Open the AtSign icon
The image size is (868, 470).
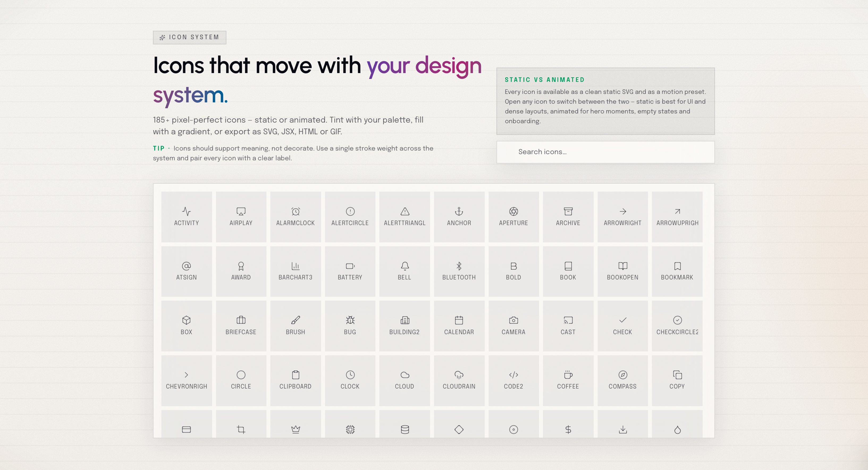point(186,271)
